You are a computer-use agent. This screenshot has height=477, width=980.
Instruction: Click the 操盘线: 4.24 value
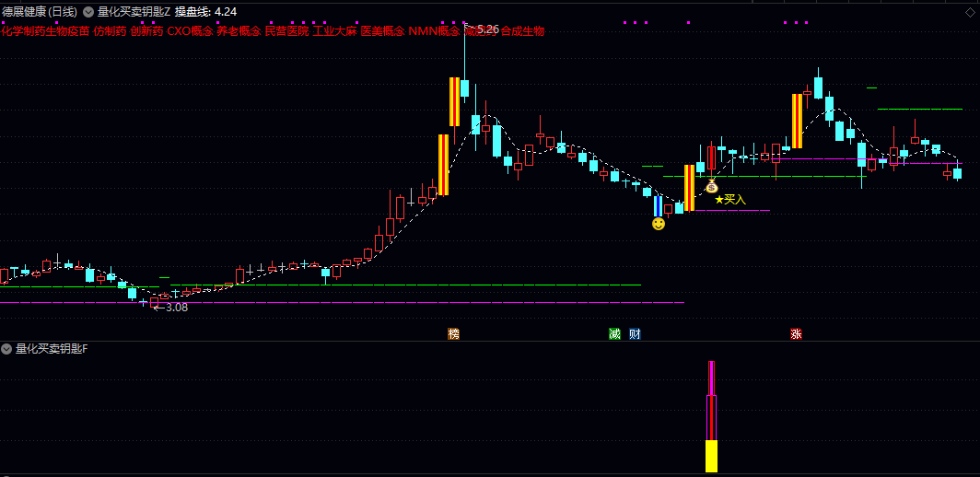click(205, 12)
